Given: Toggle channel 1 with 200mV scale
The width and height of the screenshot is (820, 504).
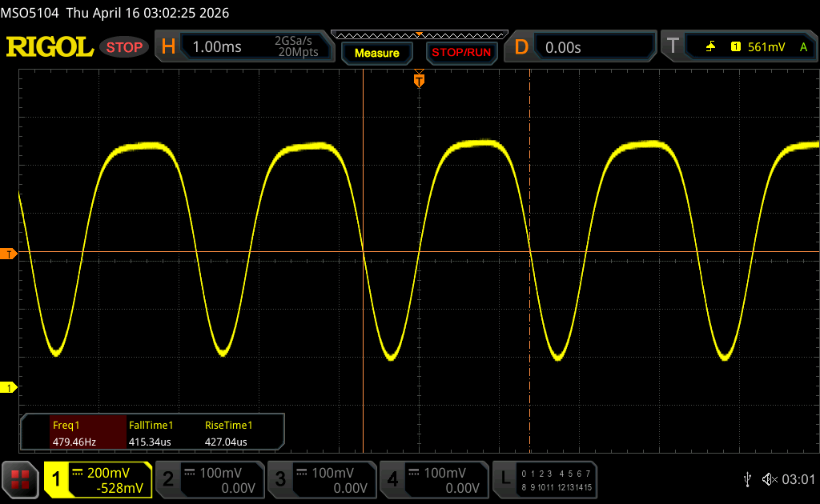Looking at the screenshot, I should coord(98,479).
